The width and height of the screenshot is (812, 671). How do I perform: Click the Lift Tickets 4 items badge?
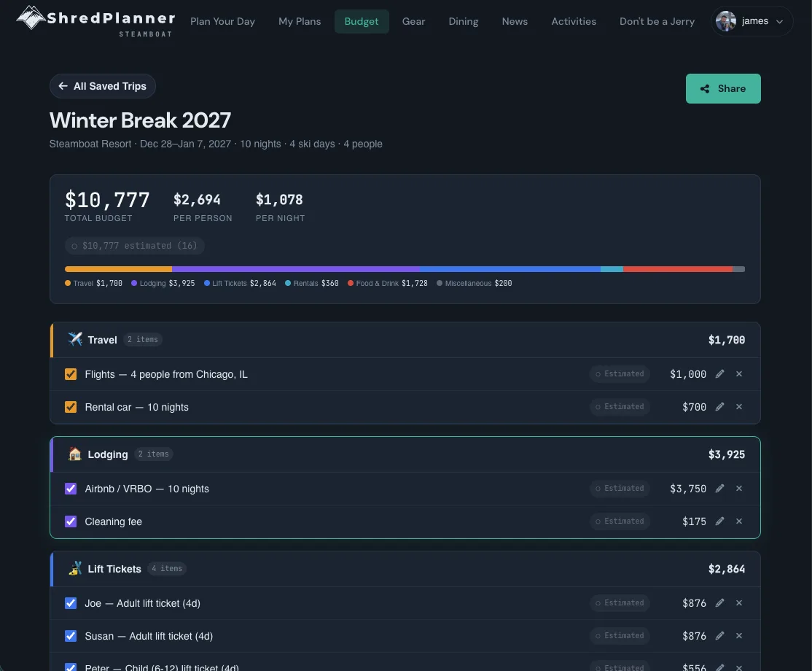(x=167, y=568)
